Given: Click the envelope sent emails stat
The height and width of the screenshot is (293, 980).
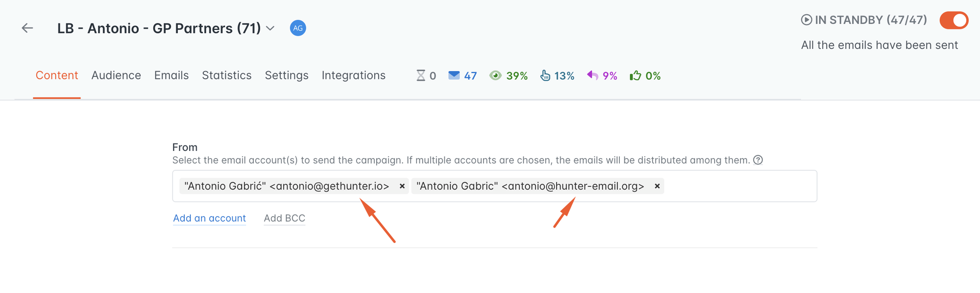Looking at the screenshot, I should pos(463,75).
